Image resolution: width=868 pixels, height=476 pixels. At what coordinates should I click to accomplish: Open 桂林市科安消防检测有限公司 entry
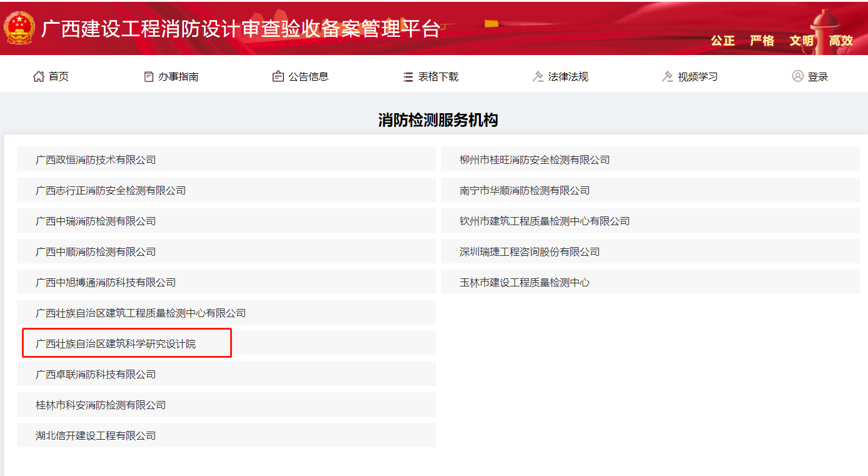(101, 405)
